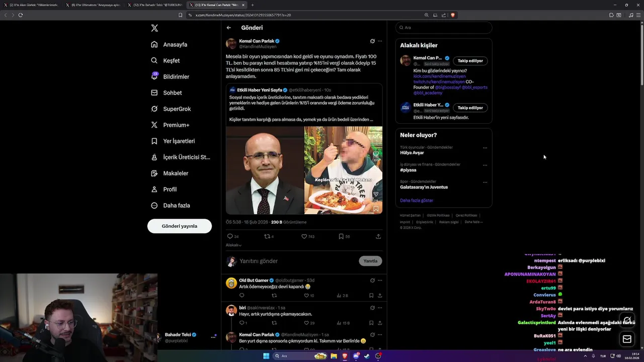644x362 pixels.
Task: Open Sohbet messages in sidebar
Action: pos(167,93)
